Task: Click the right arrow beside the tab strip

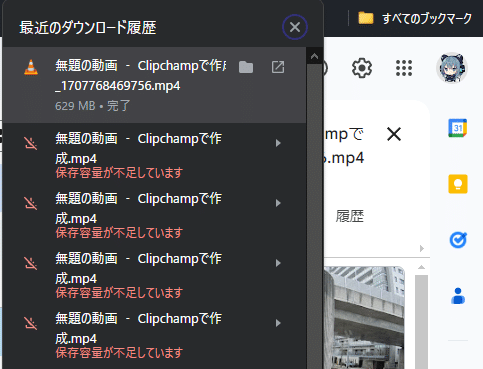Action: click(x=422, y=248)
